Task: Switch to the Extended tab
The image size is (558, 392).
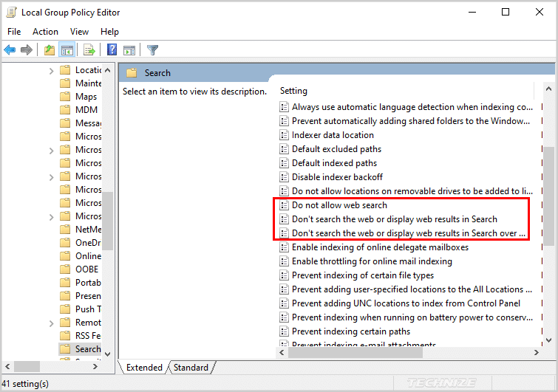Action: pos(144,368)
